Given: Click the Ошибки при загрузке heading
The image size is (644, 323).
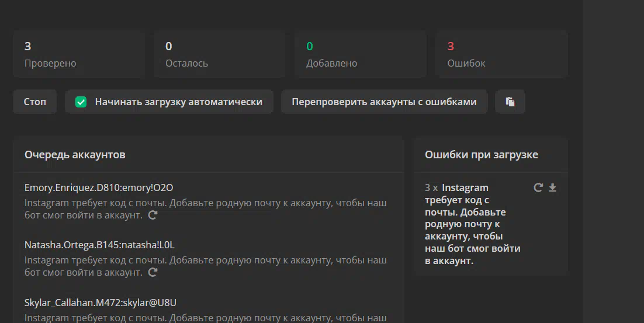Looking at the screenshot, I should [482, 155].
